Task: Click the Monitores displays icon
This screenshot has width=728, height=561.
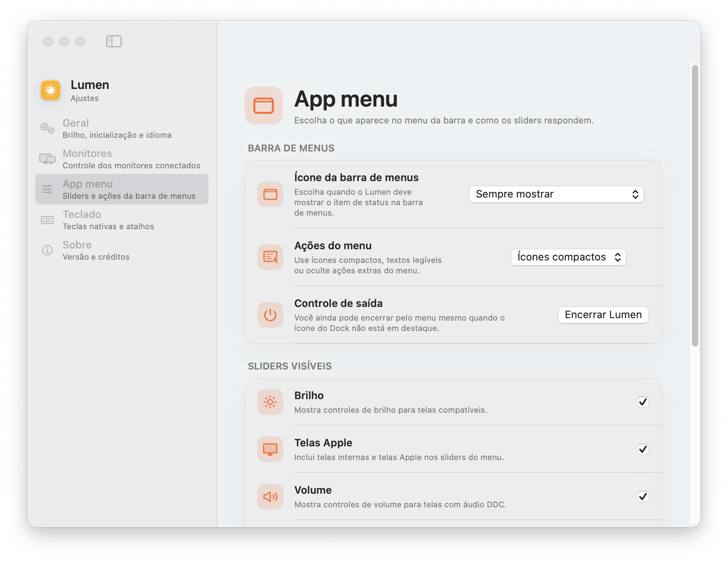Action: (x=47, y=159)
